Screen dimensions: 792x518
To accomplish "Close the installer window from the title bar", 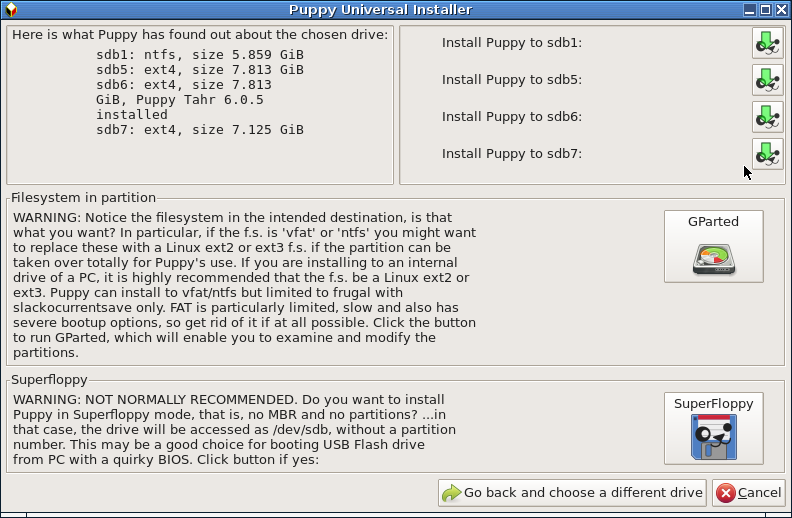I will [x=781, y=10].
